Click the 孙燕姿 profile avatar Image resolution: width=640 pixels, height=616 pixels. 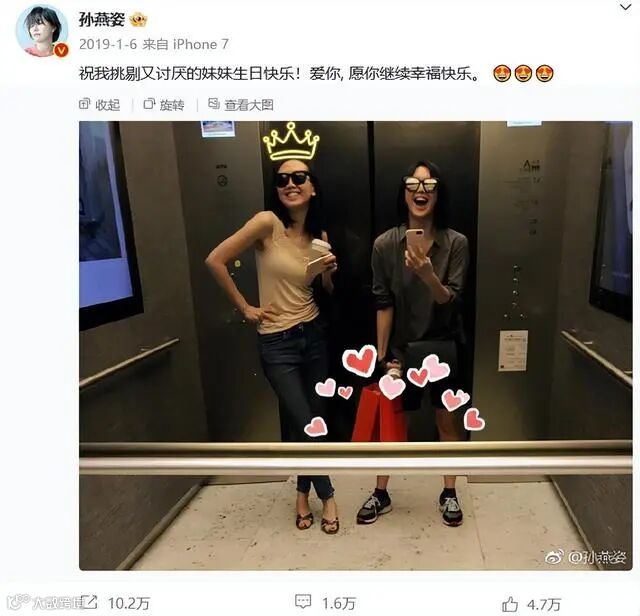[42, 31]
